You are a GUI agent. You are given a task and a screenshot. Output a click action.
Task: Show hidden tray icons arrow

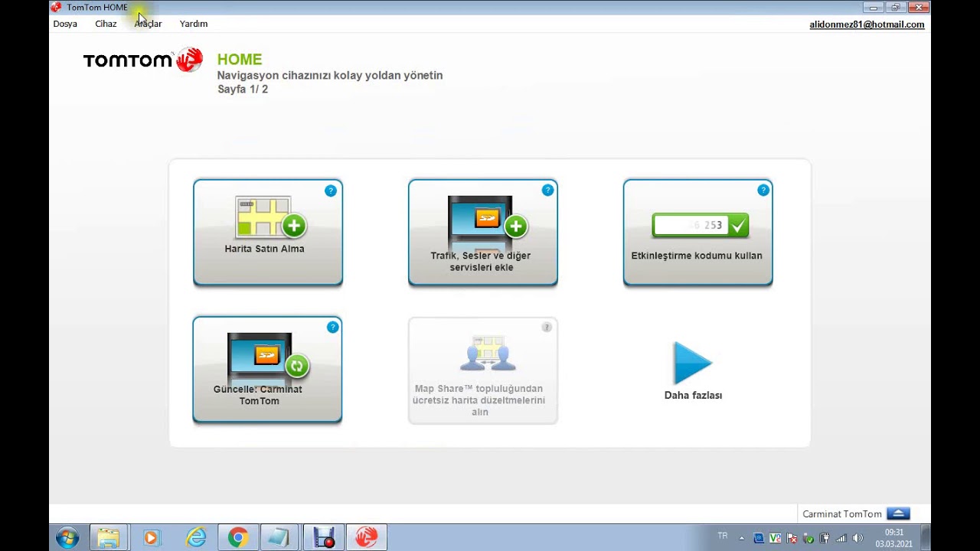click(x=741, y=539)
